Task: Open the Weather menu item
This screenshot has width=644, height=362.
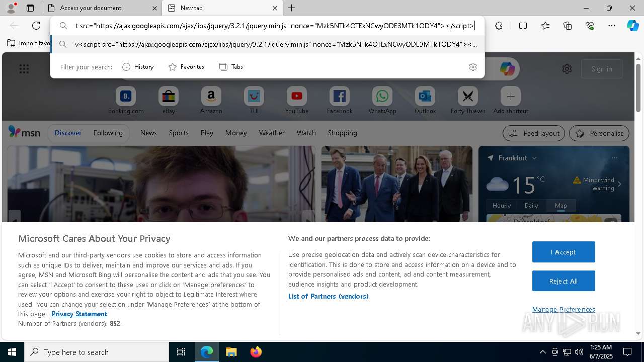Action: pos(272,133)
